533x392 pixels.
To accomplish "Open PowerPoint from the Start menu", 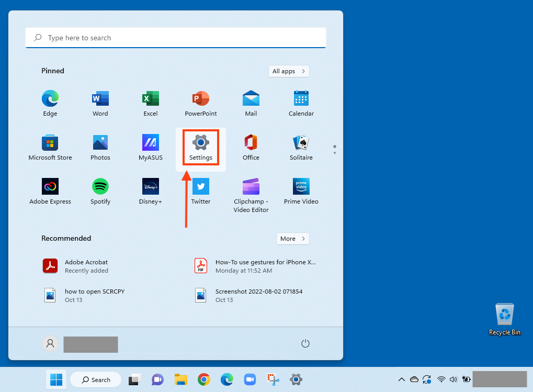I will coord(200,103).
